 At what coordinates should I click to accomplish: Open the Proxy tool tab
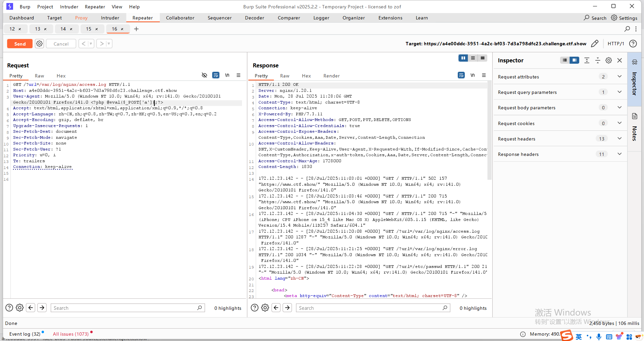(81, 18)
